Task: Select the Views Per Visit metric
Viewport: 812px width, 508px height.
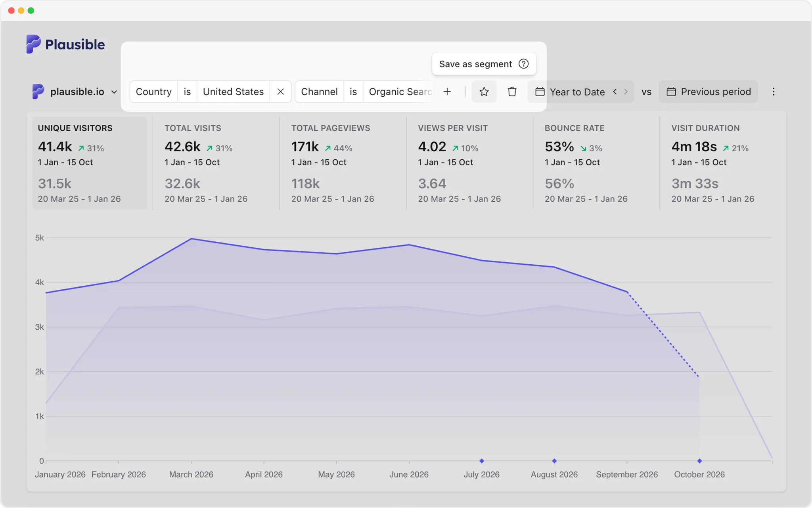Action: tap(469, 163)
